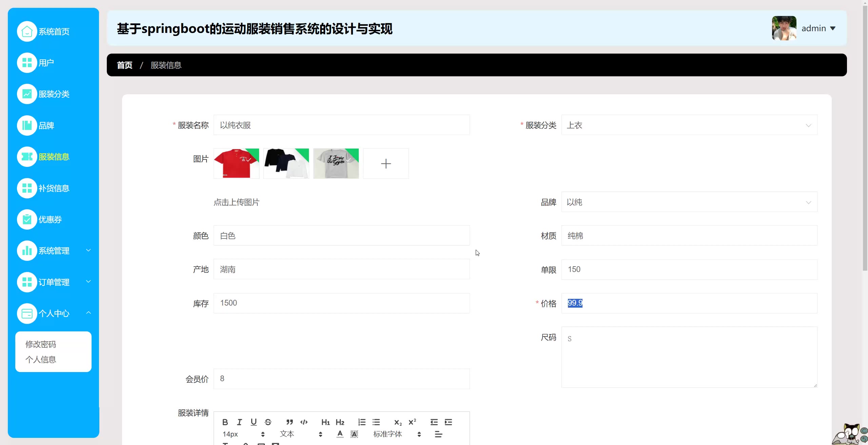The image size is (868, 445).
Task: Increase indent in the editor
Action: tap(448, 422)
